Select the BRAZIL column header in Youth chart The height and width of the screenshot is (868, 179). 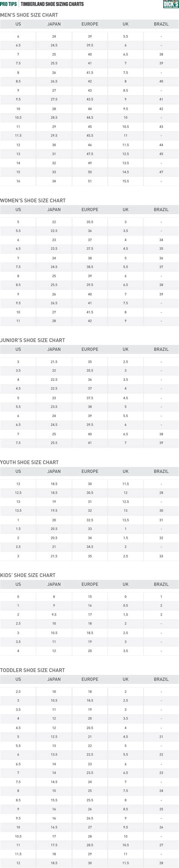(161, 471)
